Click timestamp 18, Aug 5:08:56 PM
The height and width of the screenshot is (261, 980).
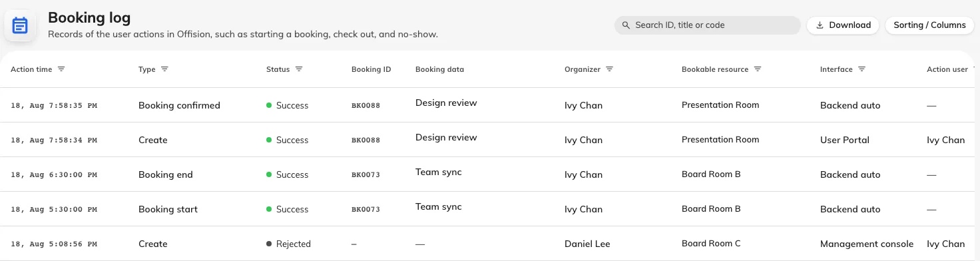pos(54,244)
